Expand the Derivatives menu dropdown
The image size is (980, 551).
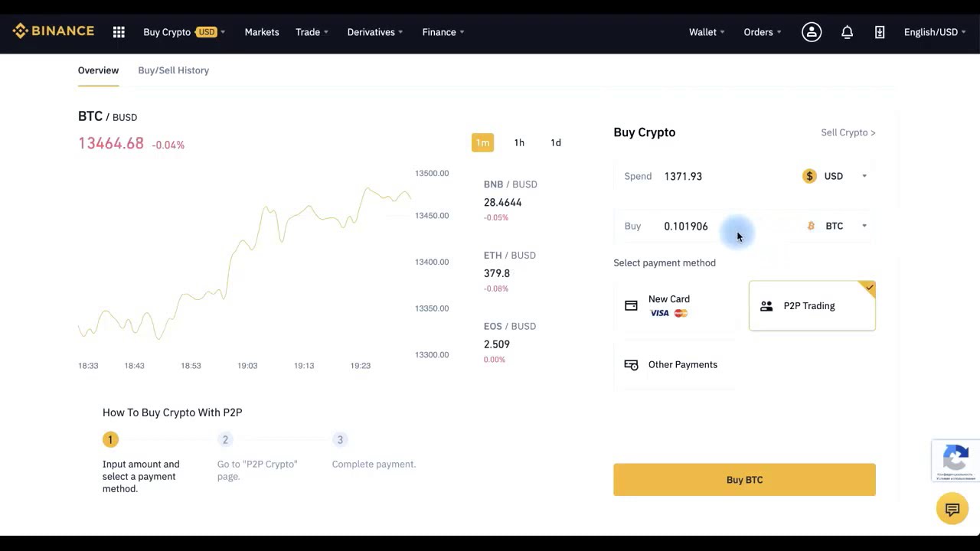coord(375,32)
